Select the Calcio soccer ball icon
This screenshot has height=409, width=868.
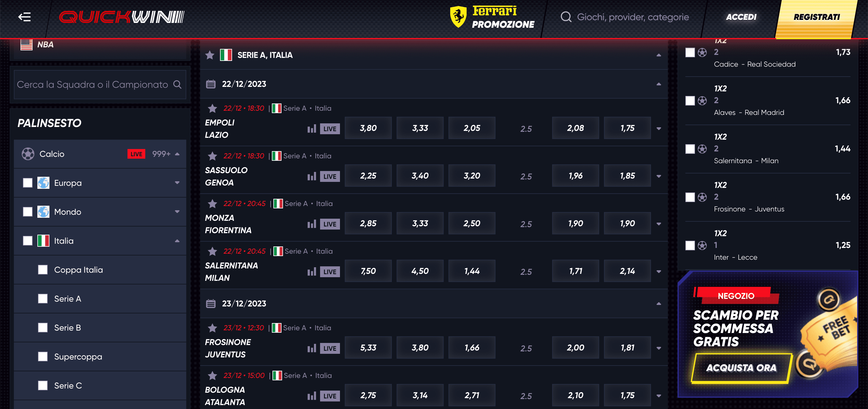click(29, 154)
